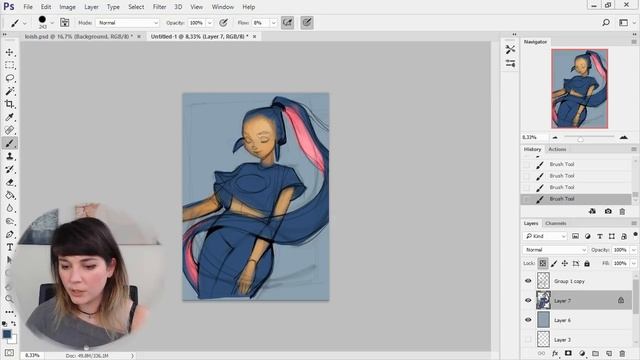Select the Horizontal Type tool
The image size is (640, 360).
pos(9,247)
